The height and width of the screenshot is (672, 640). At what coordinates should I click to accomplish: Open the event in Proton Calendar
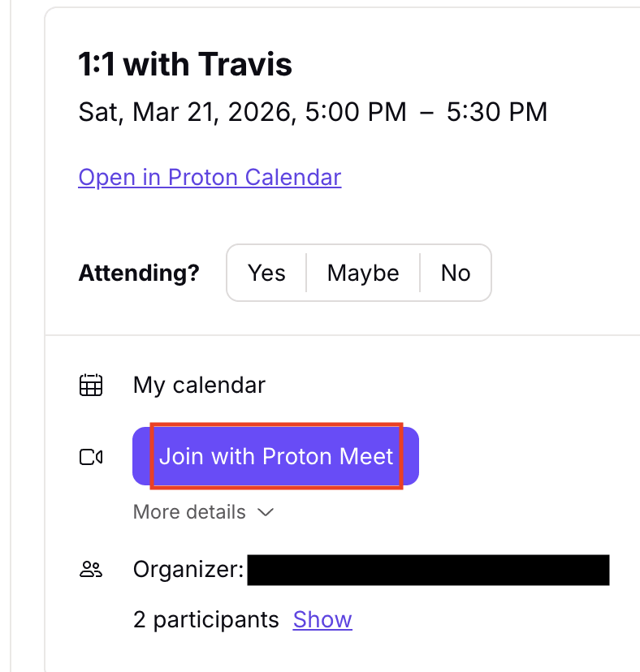210,177
